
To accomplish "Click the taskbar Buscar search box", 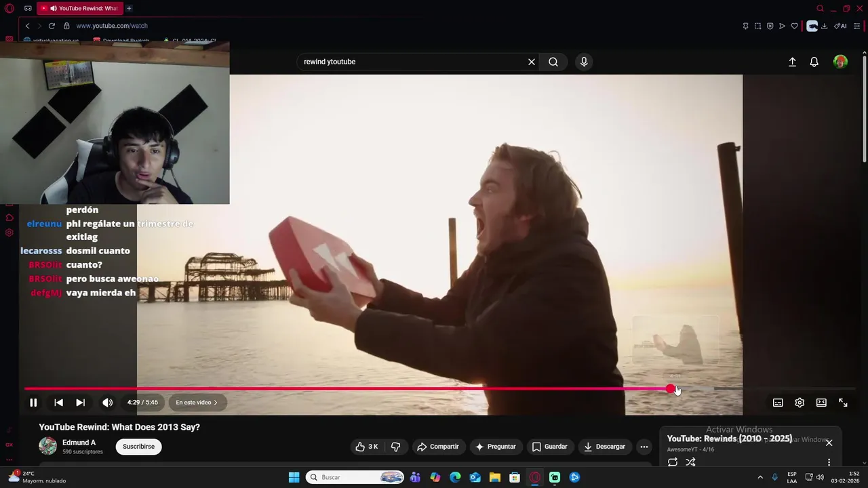I will [355, 477].
